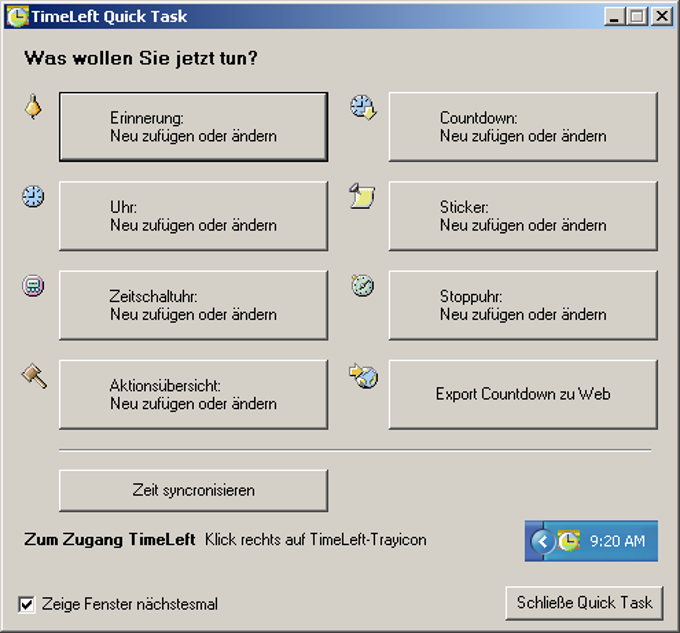The height and width of the screenshot is (633, 680).
Task: Click the Zeitschaltuhr timer icon
Action: click(33, 286)
